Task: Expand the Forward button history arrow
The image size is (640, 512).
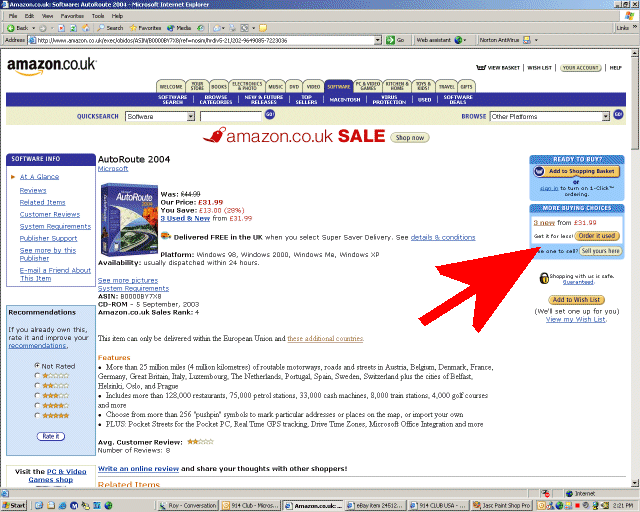Action: pyautogui.click(x=52, y=28)
